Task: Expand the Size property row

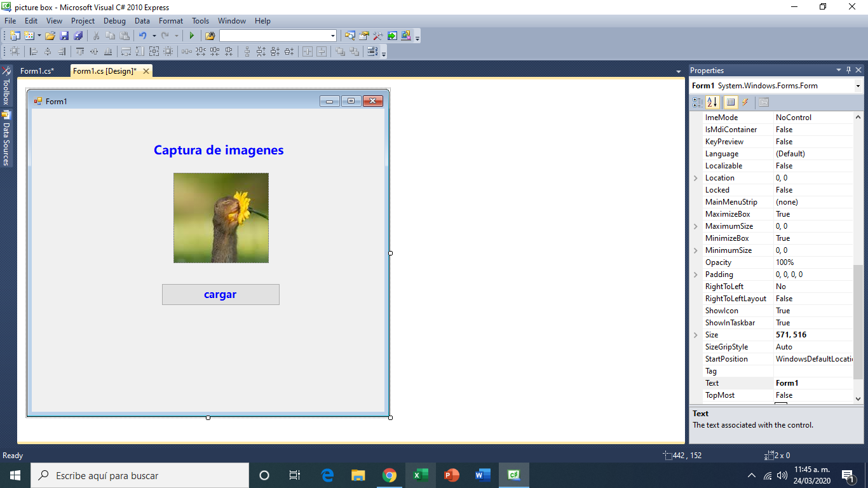Action: click(x=696, y=335)
